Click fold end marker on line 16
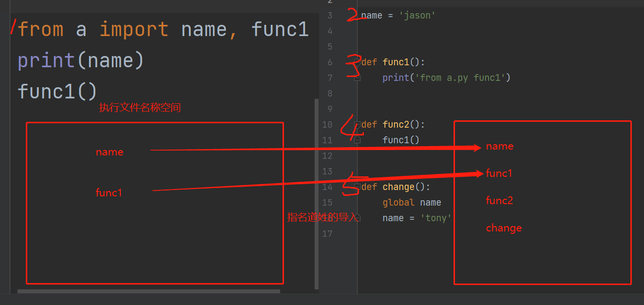644x305 pixels. [357, 218]
